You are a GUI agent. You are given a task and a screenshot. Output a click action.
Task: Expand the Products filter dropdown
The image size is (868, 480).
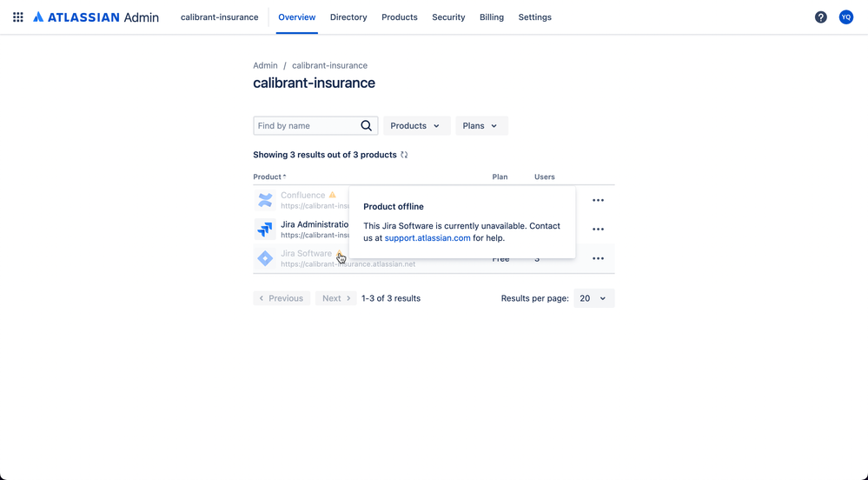point(416,126)
